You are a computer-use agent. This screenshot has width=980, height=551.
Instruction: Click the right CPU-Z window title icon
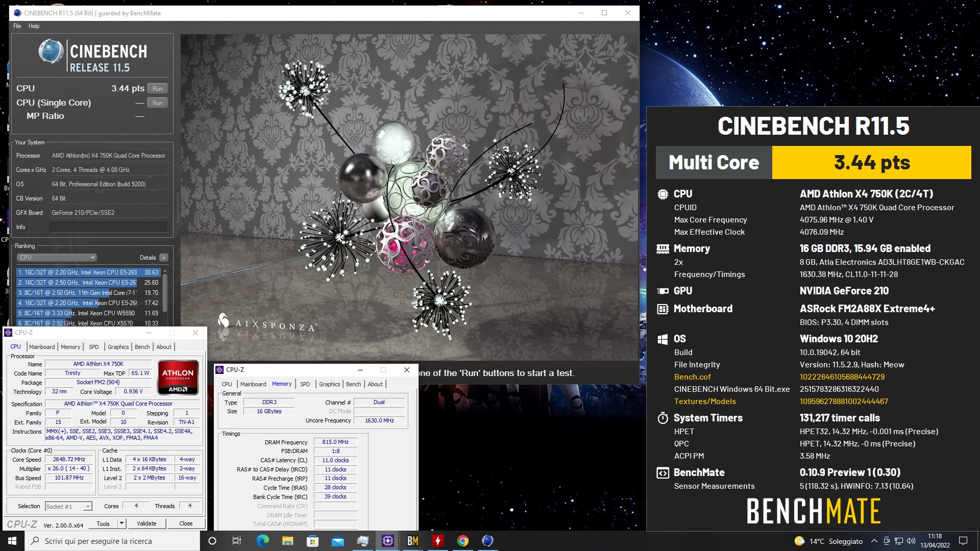tap(220, 370)
